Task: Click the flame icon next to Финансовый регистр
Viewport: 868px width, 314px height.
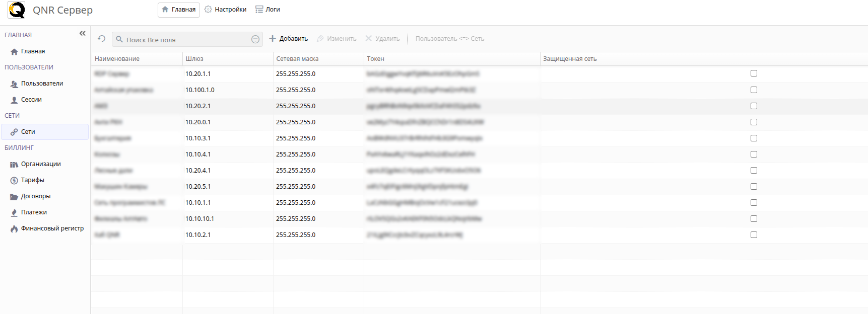Action: [x=14, y=228]
